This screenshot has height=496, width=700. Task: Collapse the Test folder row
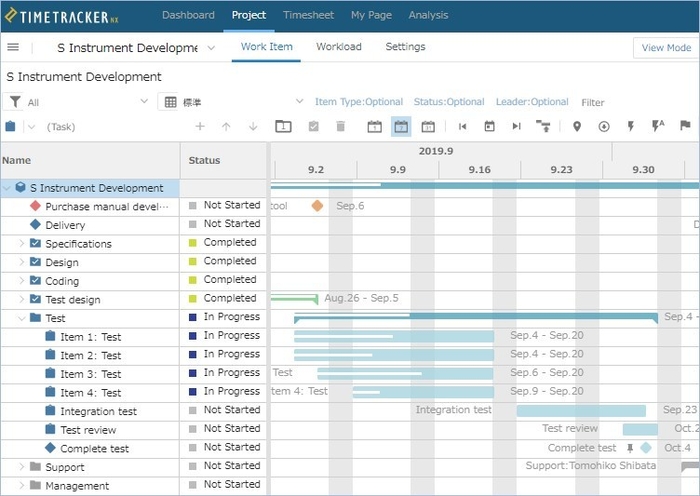[x=22, y=318]
